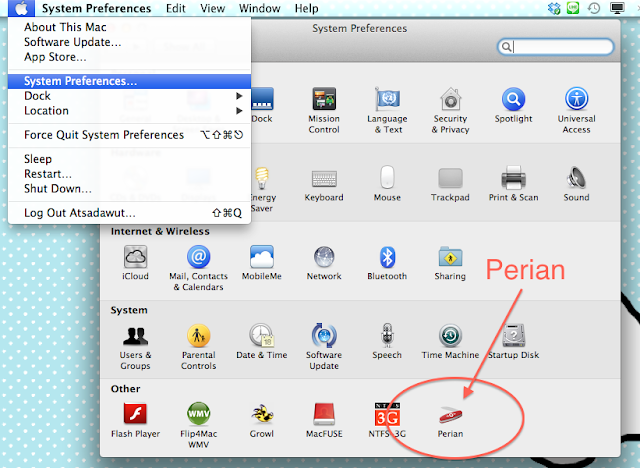Open Keyboard preferences

(324, 179)
